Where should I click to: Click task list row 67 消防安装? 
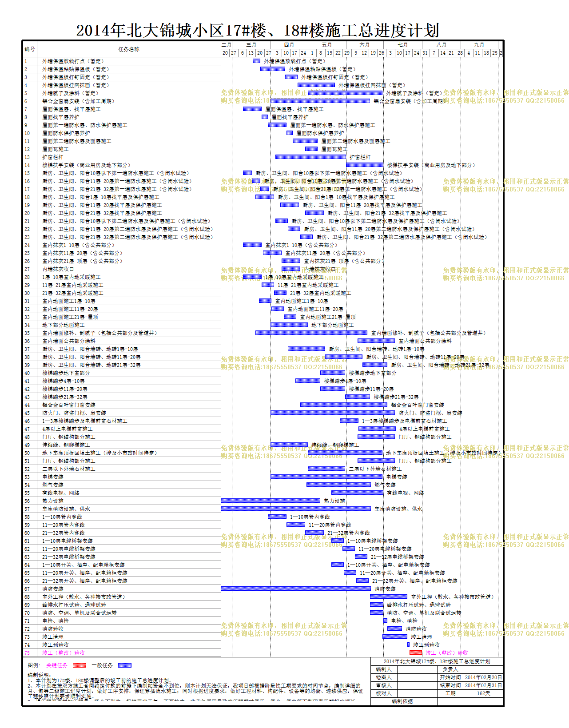(x=122, y=589)
